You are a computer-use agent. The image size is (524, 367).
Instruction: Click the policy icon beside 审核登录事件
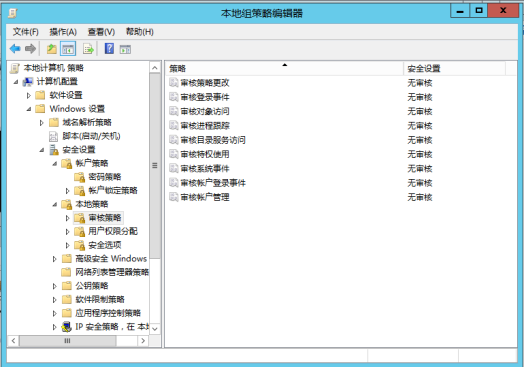(173, 97)
